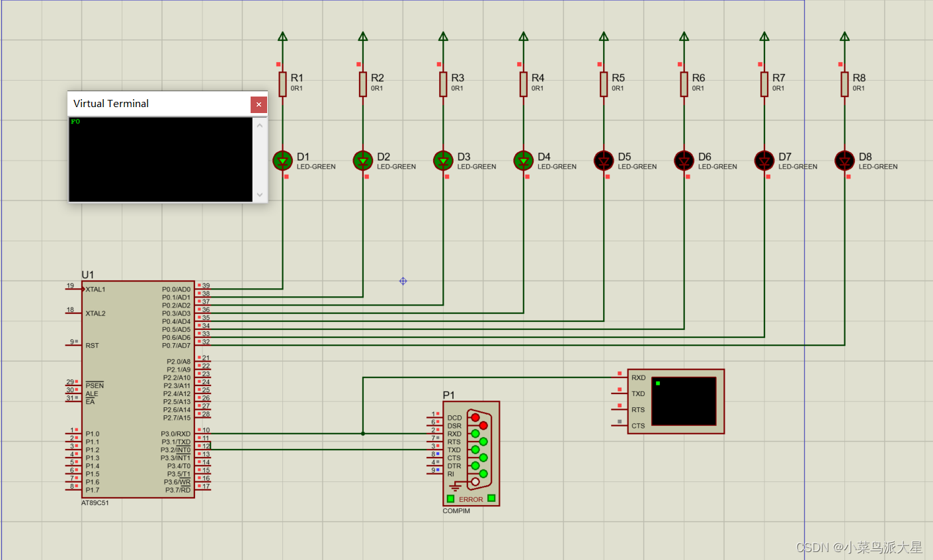Click the power terminal arrow above R8
This screenshot has width=933, height=560.
pos(844,36)
